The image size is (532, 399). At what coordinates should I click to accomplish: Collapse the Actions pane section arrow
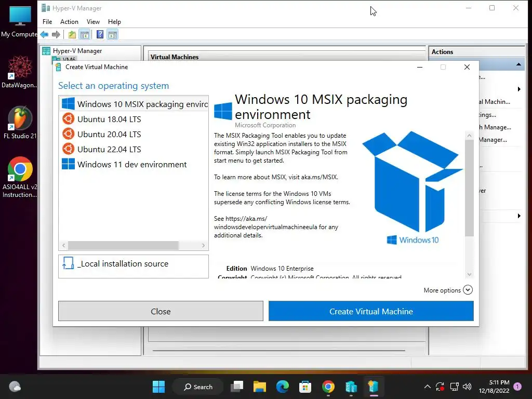[518, 64]
